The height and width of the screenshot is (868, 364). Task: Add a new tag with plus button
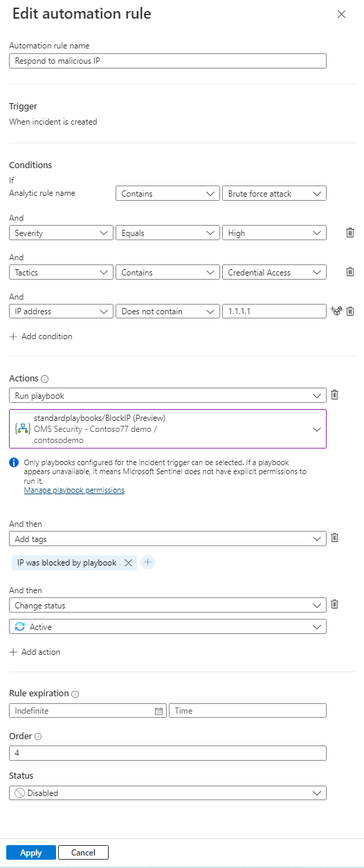click(147, 563)
